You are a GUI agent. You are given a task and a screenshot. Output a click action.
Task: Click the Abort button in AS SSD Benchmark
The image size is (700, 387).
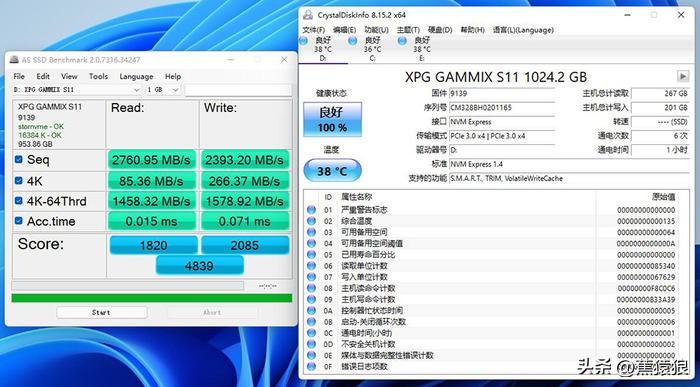[212, 312]
